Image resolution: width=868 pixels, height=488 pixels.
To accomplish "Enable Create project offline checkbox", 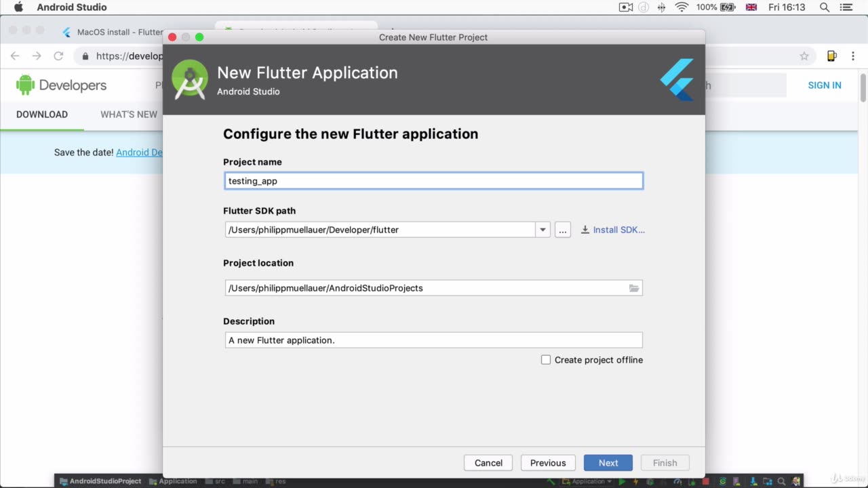I will pos(546,360).
